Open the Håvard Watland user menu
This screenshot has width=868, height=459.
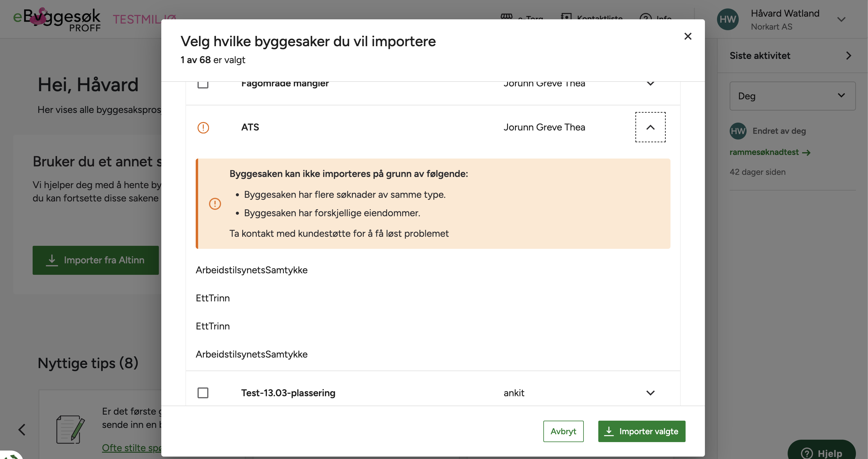(841, 20)
